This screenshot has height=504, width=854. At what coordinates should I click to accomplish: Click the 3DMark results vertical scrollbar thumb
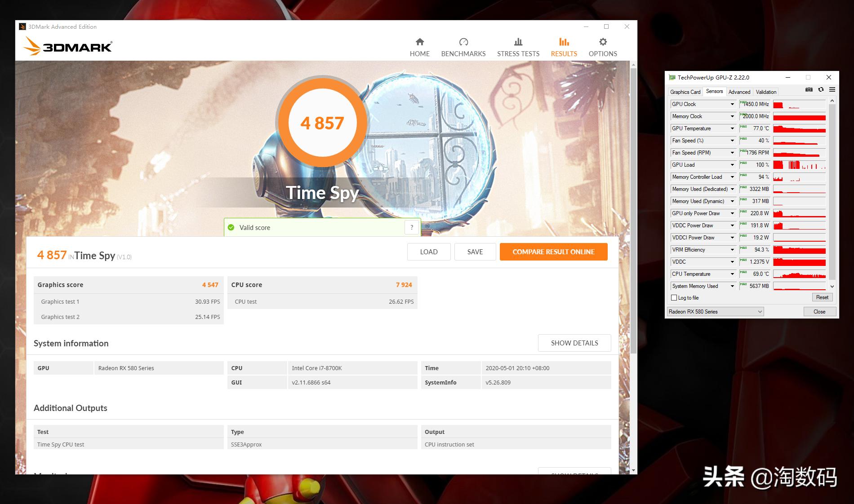[633, 211]
